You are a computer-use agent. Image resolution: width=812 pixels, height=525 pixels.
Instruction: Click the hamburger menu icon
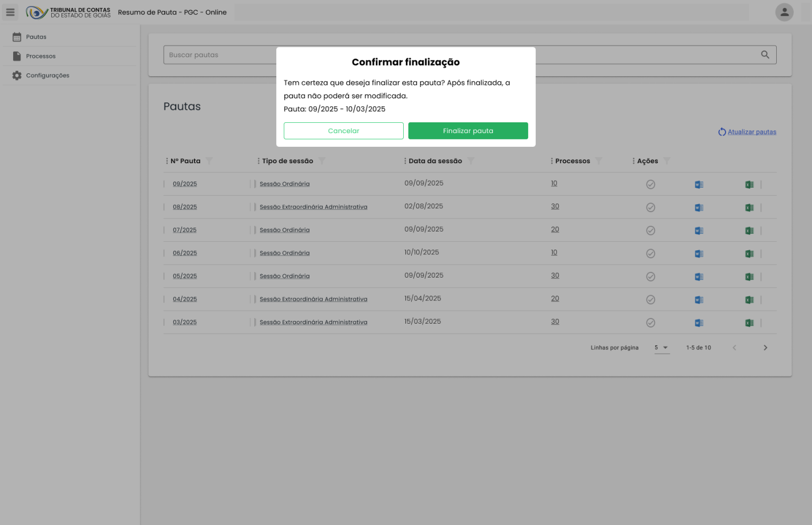coord(10,12)
